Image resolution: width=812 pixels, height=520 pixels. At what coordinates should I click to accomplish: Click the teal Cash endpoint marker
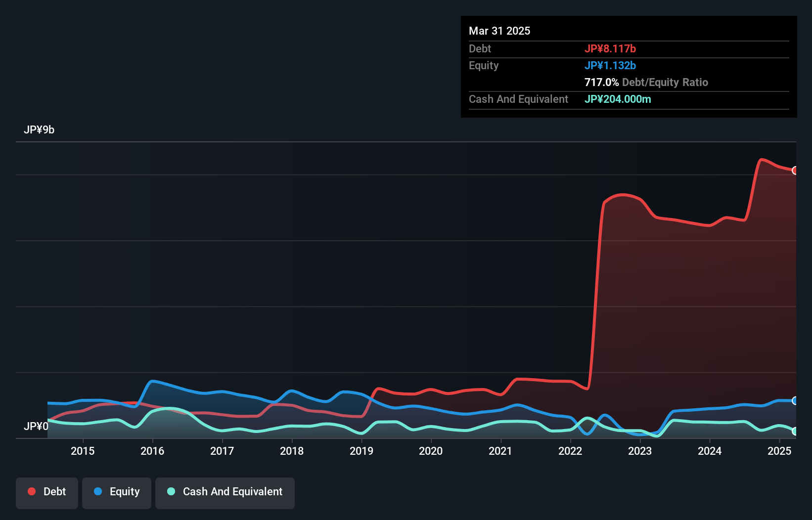pyautogui.click(x=795, y=432)
